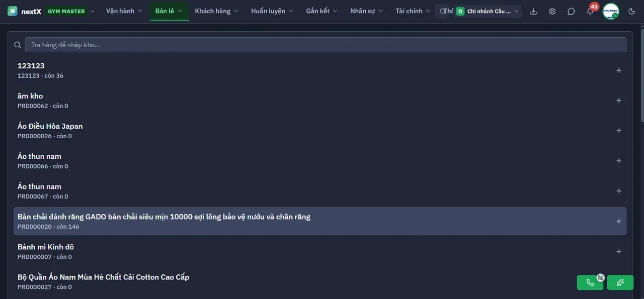
Task: Expand the Khách hàng menu
Action: click(x=217, y=11)
